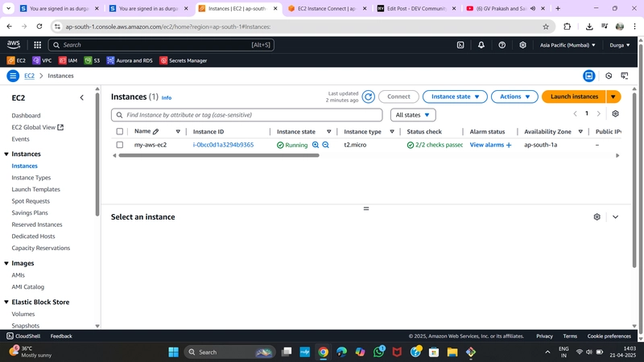The image size is (644, 362).
Task: Focus the AWS top Search box
Action: pyautogui.click(x=161, y=45)
